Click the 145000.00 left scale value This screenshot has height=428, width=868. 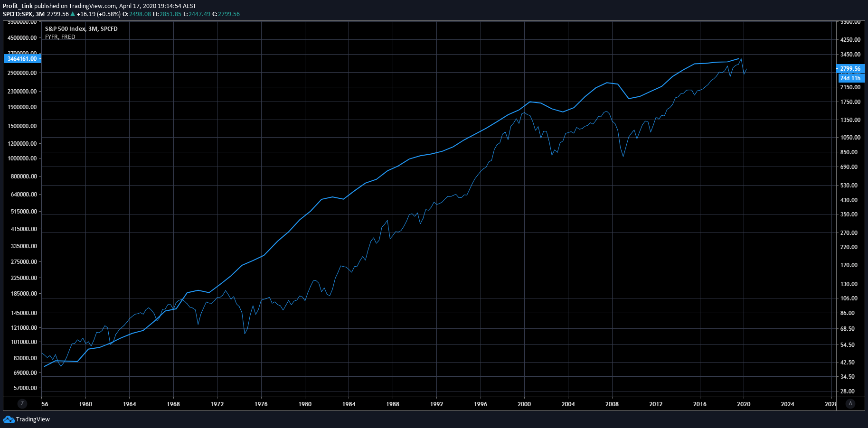[24, 313]
